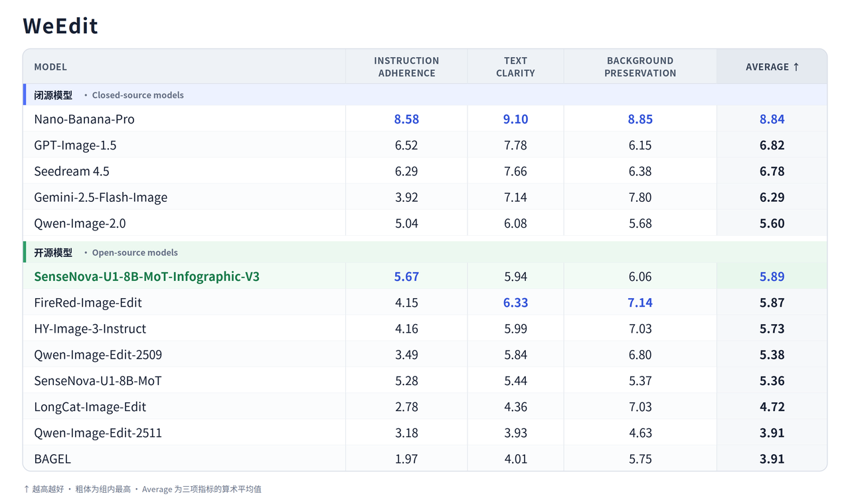The width and height of the screenshot is (850, 504).
Task: Select the FireRed-Image-Edit model row
Action: (425, 302)
